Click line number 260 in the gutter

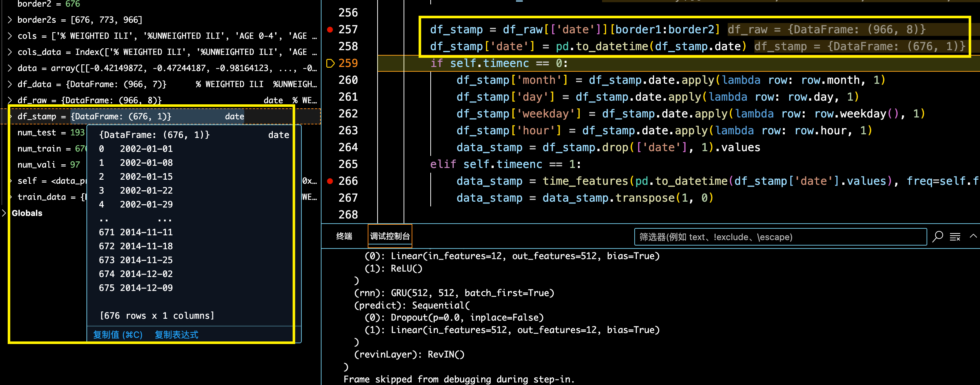point(348,80)
